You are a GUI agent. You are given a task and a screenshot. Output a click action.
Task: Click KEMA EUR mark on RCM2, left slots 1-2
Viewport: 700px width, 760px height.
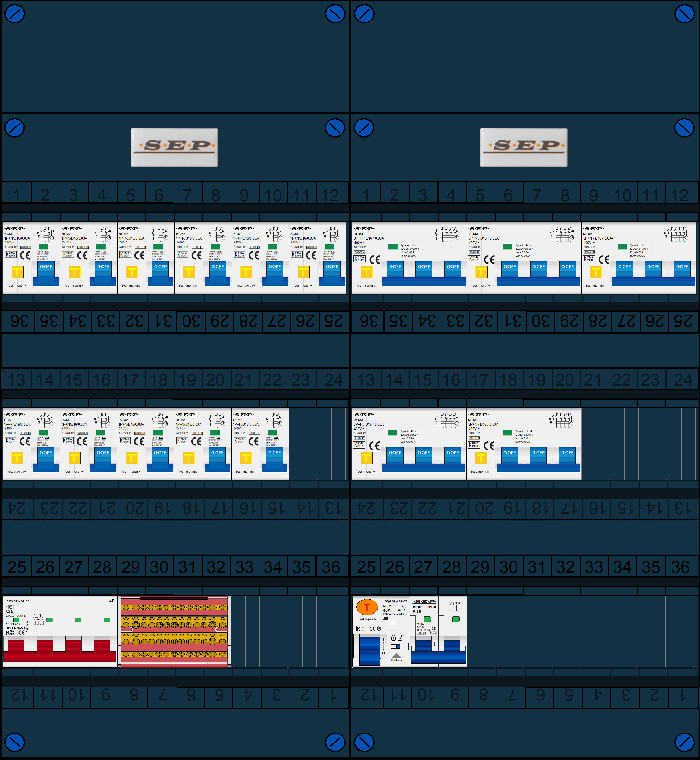click(x=11, y=255)
